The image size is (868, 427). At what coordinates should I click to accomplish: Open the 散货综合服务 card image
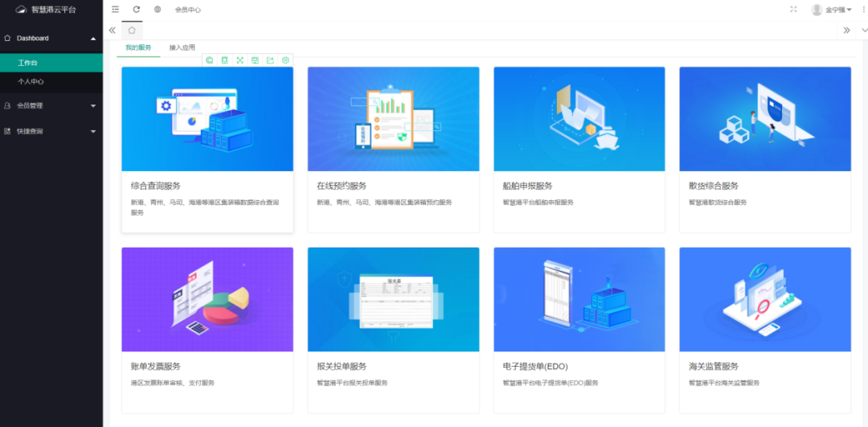tap(765, 119)
